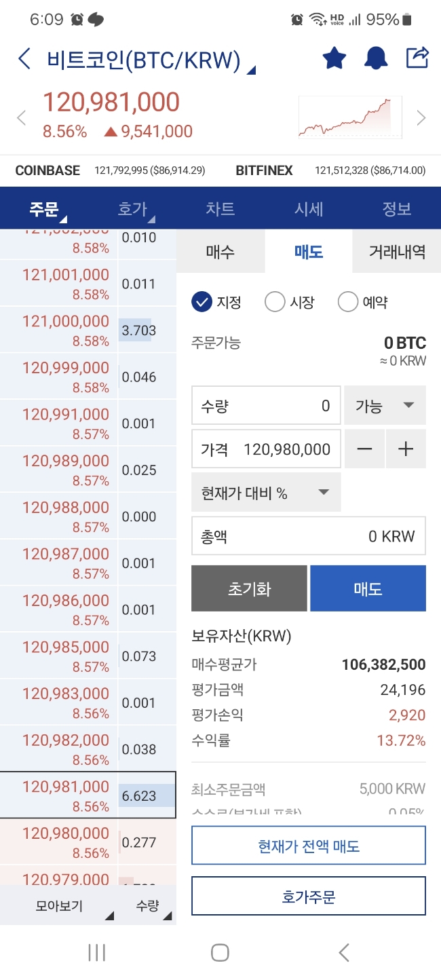Expand the 현재가 대비 % dropdown
Screen dimensions: 441x980
point(266,493)
